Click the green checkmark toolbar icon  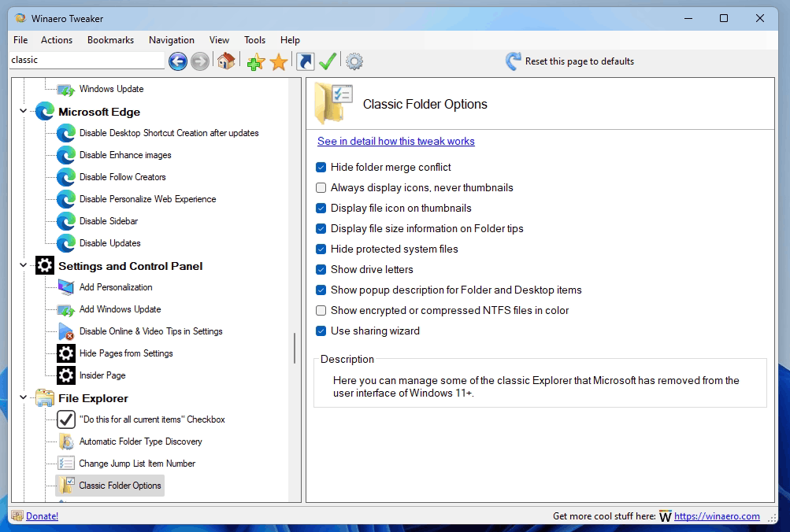point(328,61)
